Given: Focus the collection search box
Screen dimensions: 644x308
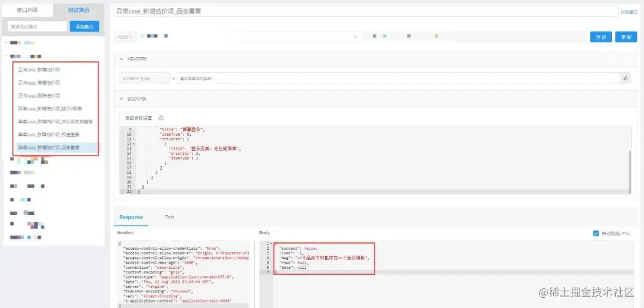Looking at the screenshot, I should click(37, 26).
